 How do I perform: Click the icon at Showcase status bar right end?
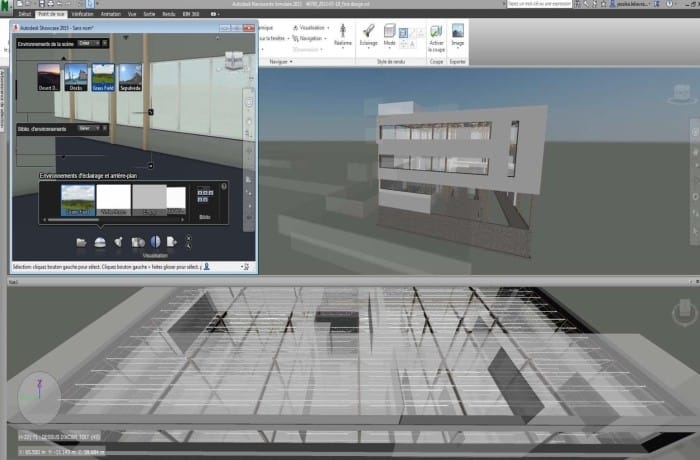(245, 267)
